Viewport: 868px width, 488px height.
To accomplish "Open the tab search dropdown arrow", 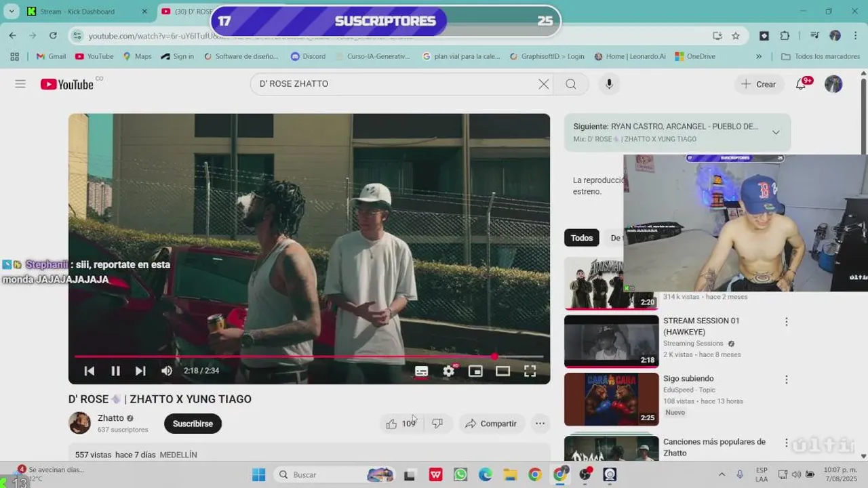I will coord(11,12).
